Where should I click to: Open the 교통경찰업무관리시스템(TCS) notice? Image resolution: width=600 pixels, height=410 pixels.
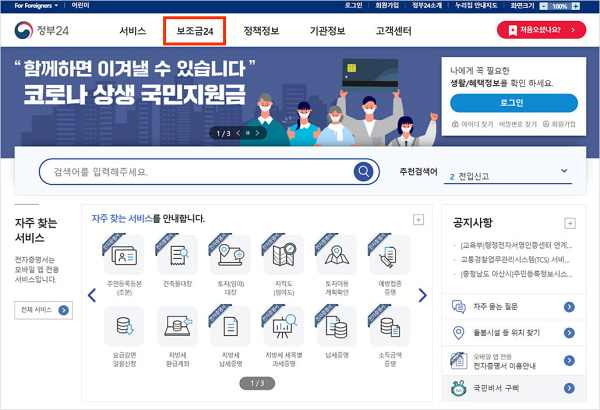[515, 260]
